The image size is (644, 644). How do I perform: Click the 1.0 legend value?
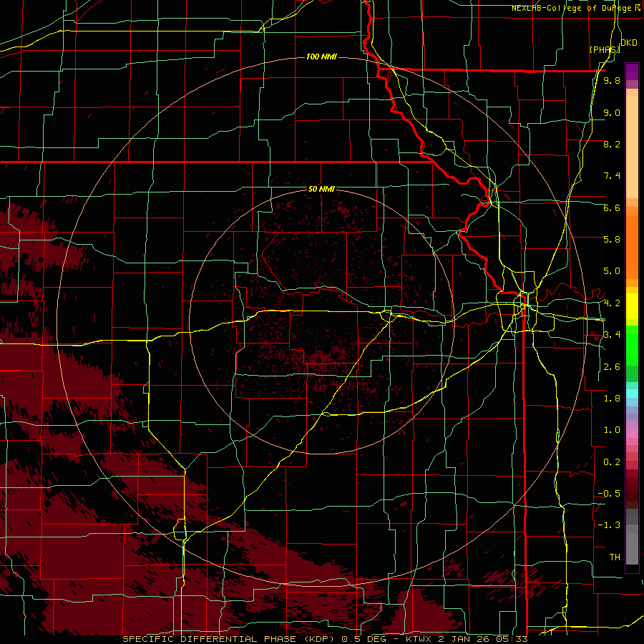point(612,430)
